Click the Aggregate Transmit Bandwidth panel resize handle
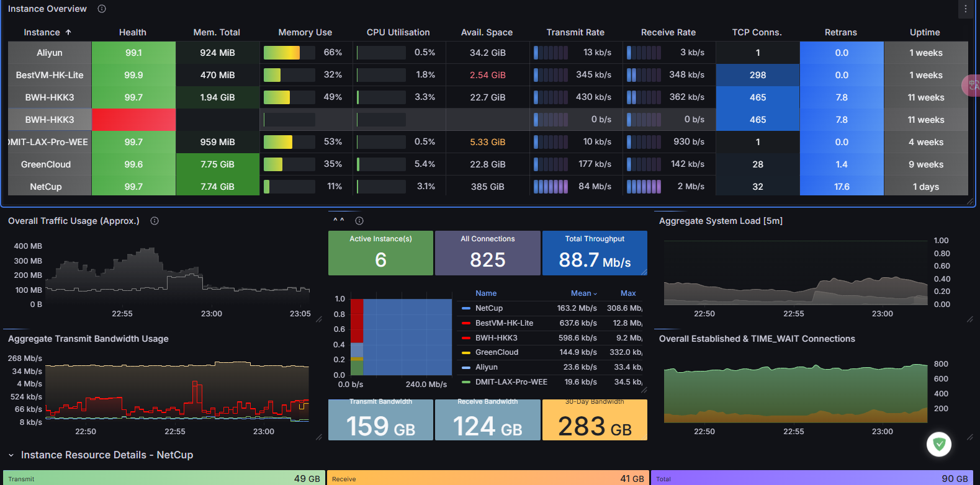This screenshot has width=980, height=485. pos(319,437)
